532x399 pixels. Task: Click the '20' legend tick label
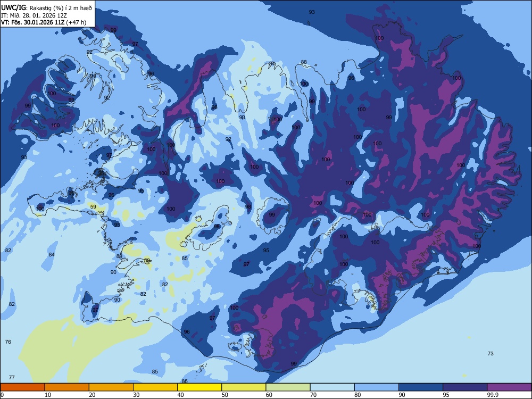click(92, 395)
